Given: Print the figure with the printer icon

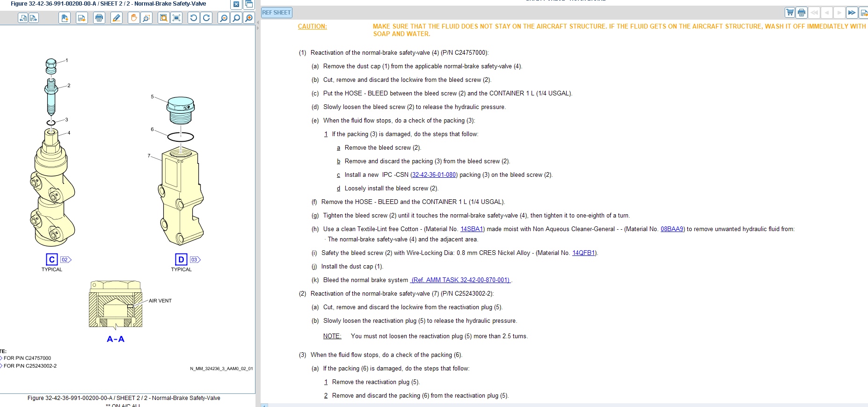Looking at the screenshot, I should [99, 18].
